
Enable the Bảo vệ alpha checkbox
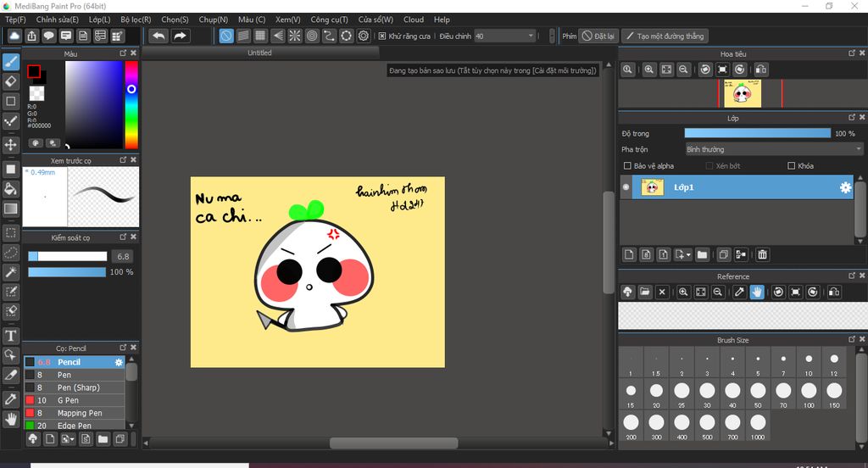pyautogui.click(x=627, y=166)
